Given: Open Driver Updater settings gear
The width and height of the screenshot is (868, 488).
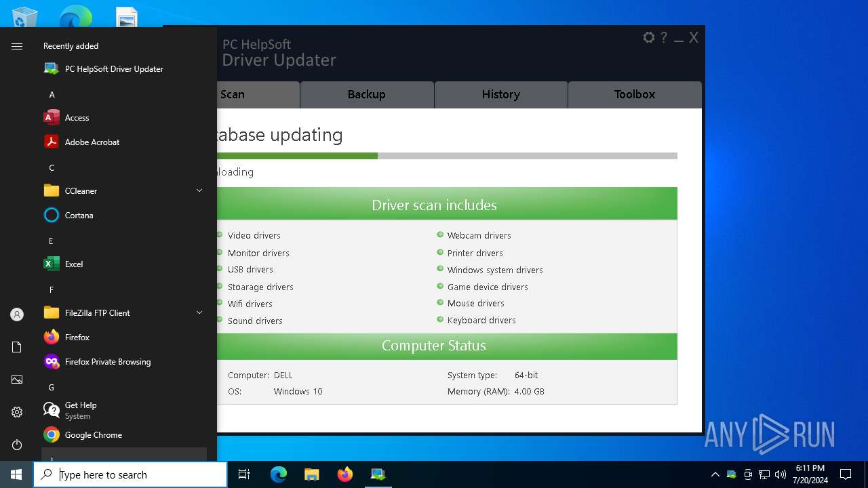Looking at the screenshot, I should pyautogui.click(x=649, y=38).
